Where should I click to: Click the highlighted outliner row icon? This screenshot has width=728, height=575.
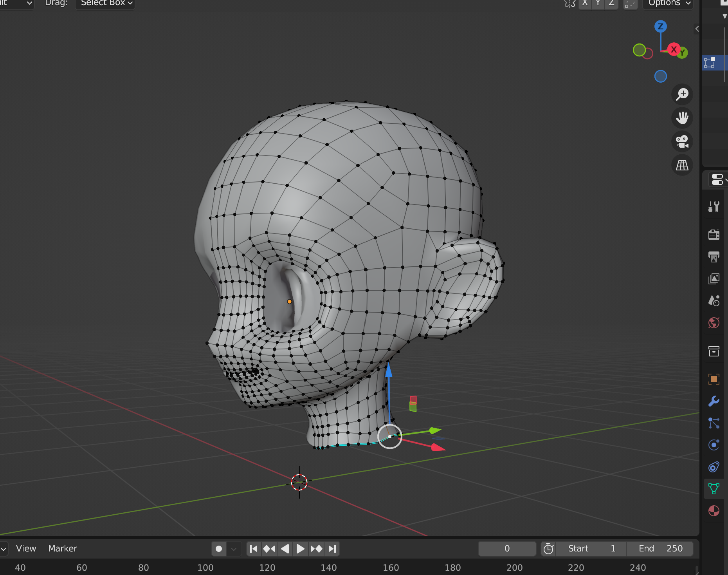(710, 62)
